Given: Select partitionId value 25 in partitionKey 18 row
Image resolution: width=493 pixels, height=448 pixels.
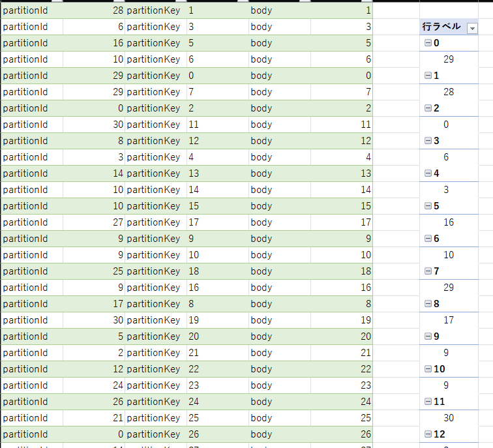Looking at the screenshot, I should point(94,271).
